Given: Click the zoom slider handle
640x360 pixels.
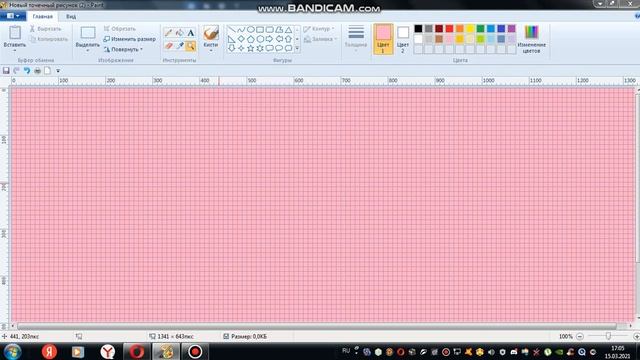Looking at the screenshot, I should click(608, 336).
